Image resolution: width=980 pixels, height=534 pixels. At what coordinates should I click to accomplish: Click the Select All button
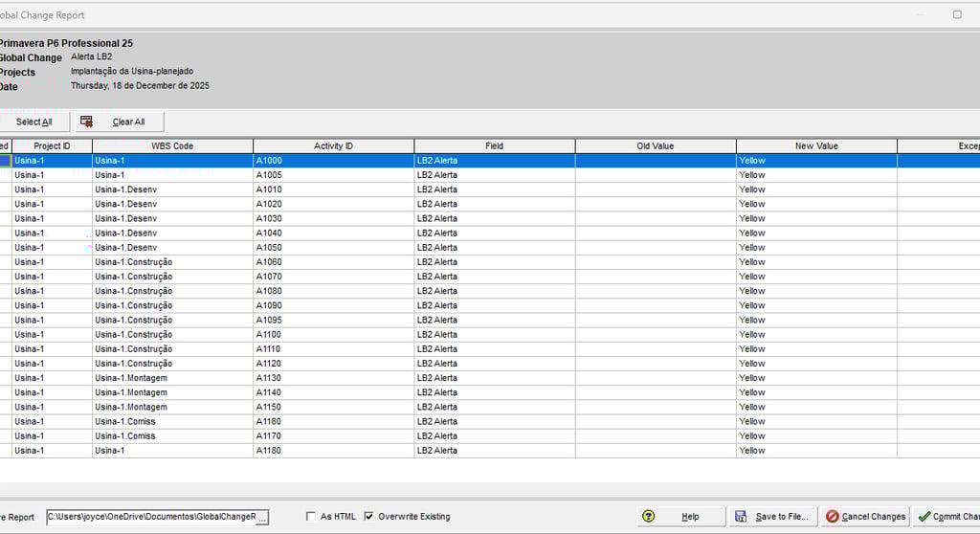tap(34, 122)
